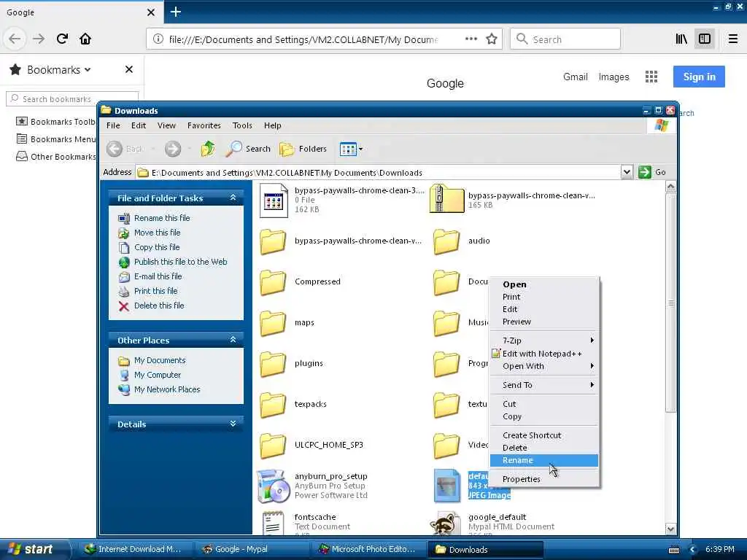Screen dimensions: 747x560
Task: Open My Documents in Other Places
Action: coord(160,360)
